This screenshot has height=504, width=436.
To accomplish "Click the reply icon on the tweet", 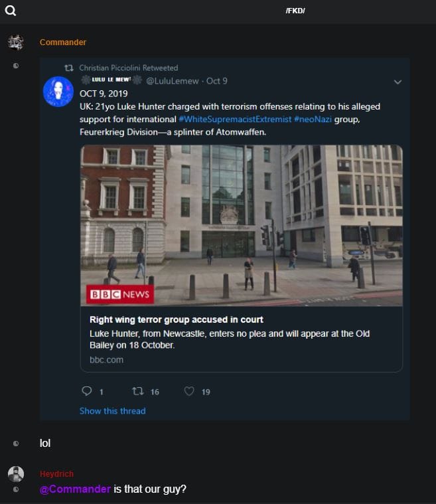I will click(86, 391).
